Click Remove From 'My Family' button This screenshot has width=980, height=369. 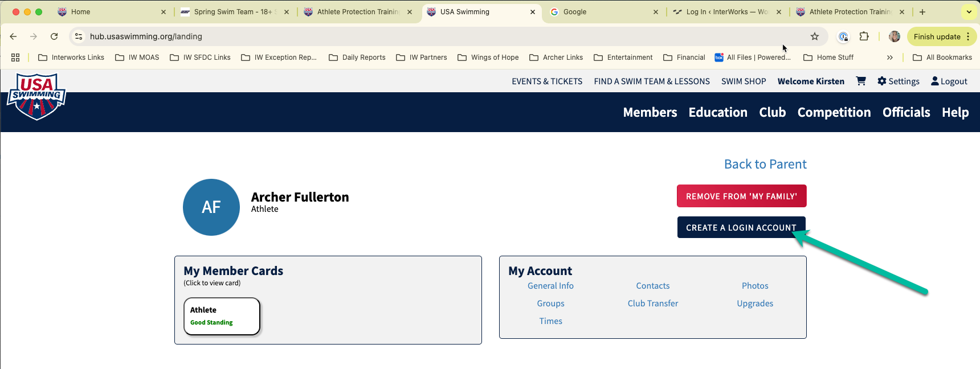coord(741,196)
